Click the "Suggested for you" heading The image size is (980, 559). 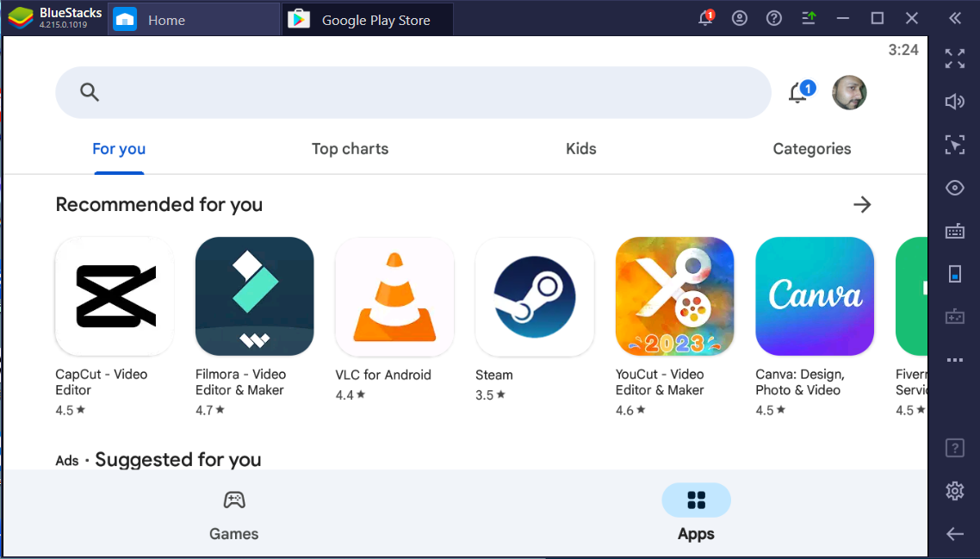(178, 460)
